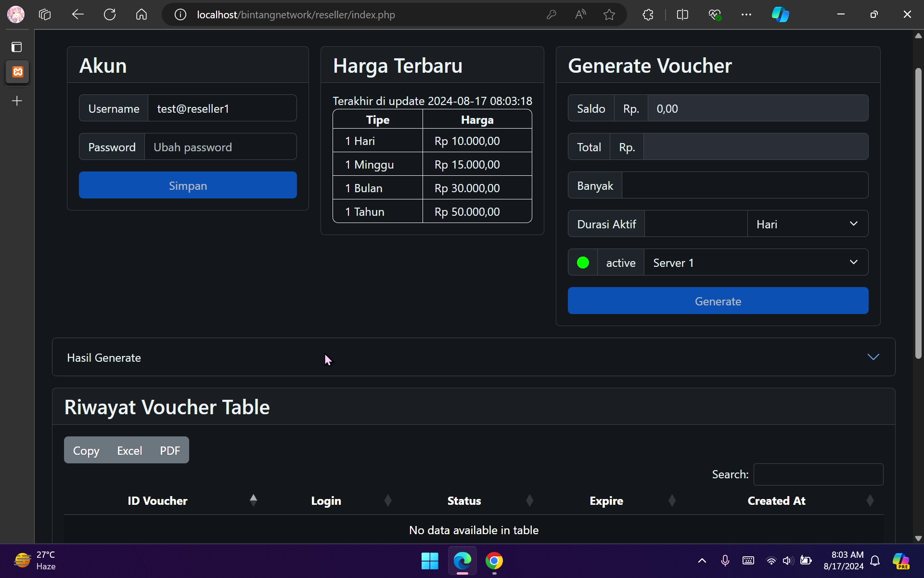Viewport: 924px width, 578px height.
Task: Open the Server 1 selection dropdown
Action: pyautogui.click(x=756, y=263)
